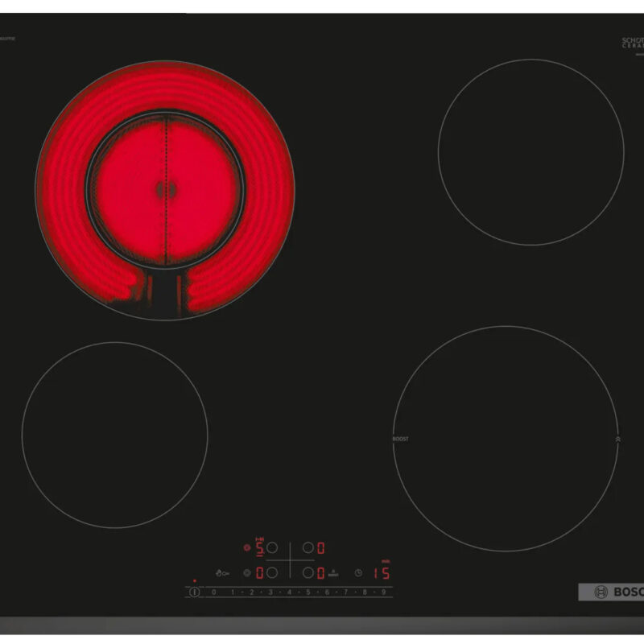This screenshot has width=644, height=644.
Task: Touch the unlit rear-right cooking zone
Action: [531, 152]
